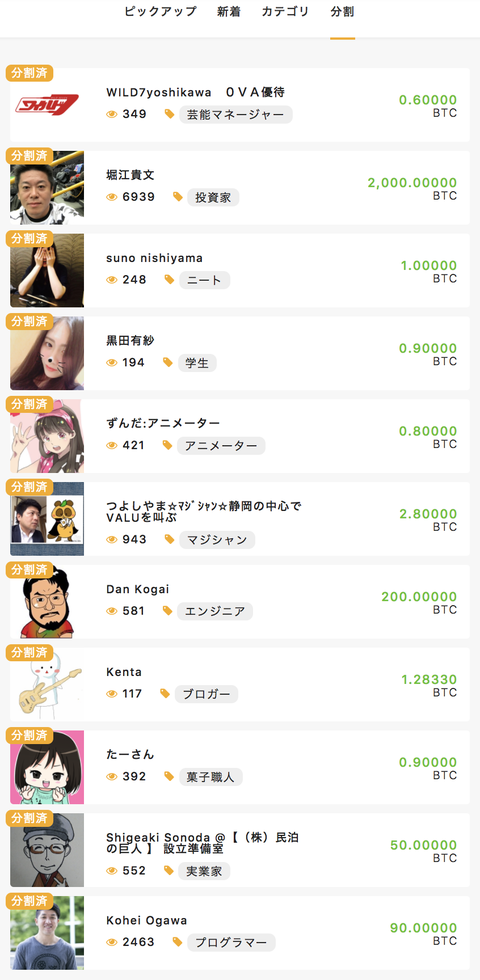Click the WILD7yoshikawa logo thumbnail
480x980 pixels.
47,104
